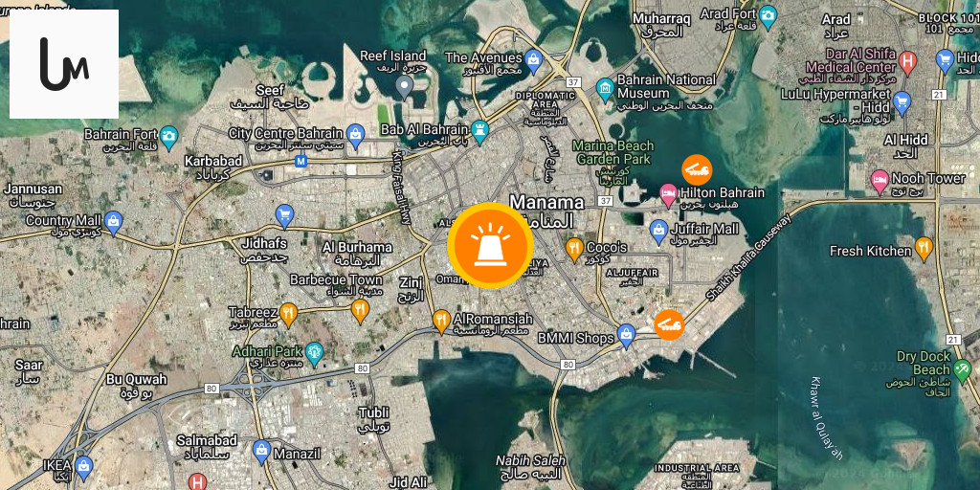Click the Nooh Tower hotel pin

[x=880, y=181]
